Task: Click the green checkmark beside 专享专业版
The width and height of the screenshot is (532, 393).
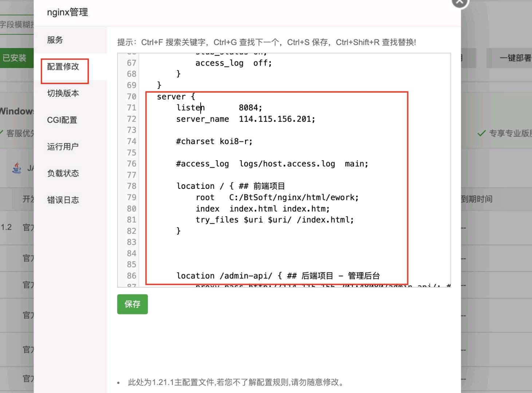Action: click(x=481, y=133)
